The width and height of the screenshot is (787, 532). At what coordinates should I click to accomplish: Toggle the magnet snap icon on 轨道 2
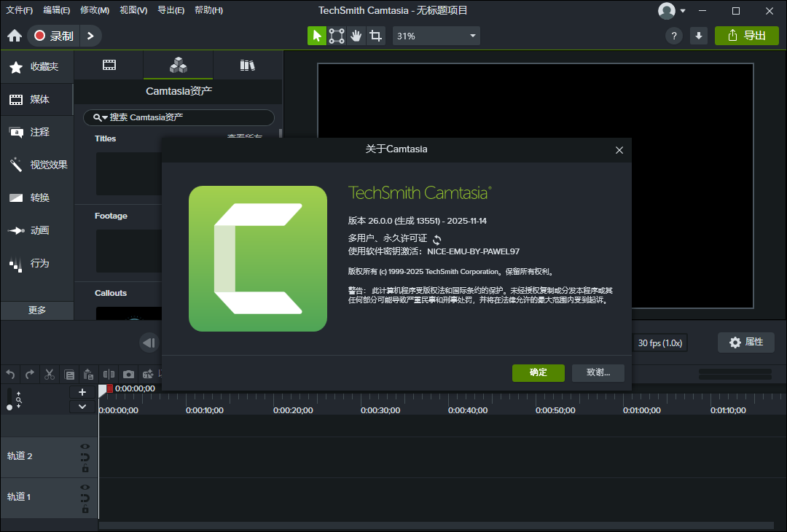click(x=85, y=458)
